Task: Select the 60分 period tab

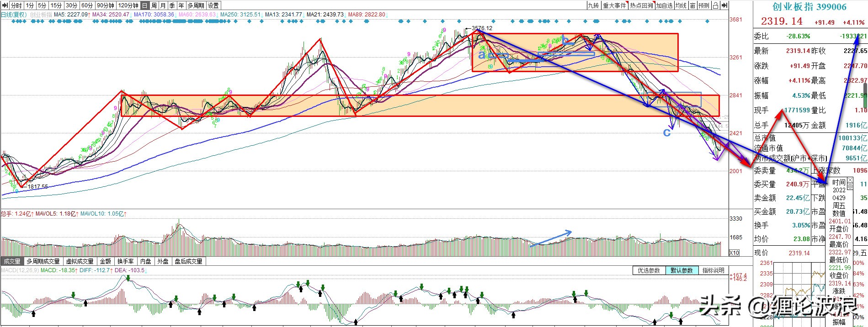Action: (x=87, y=5)
